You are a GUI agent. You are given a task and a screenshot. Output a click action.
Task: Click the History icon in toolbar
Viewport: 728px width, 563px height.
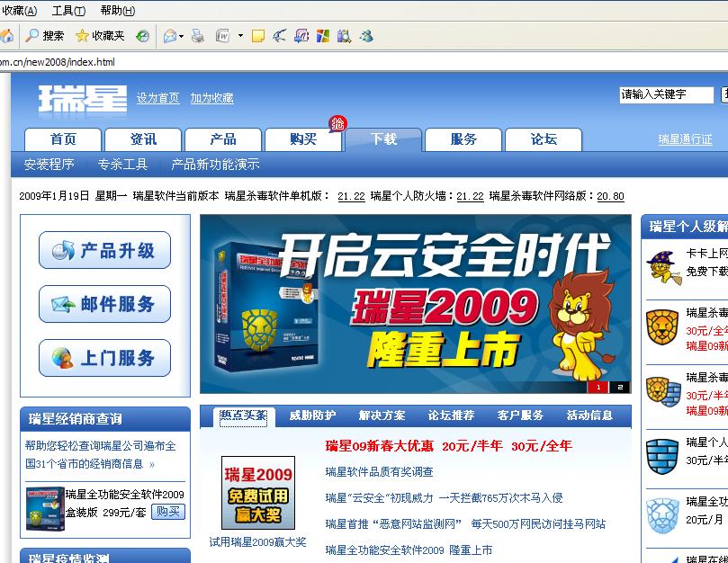pyautogui.click(x=142, y=36)
